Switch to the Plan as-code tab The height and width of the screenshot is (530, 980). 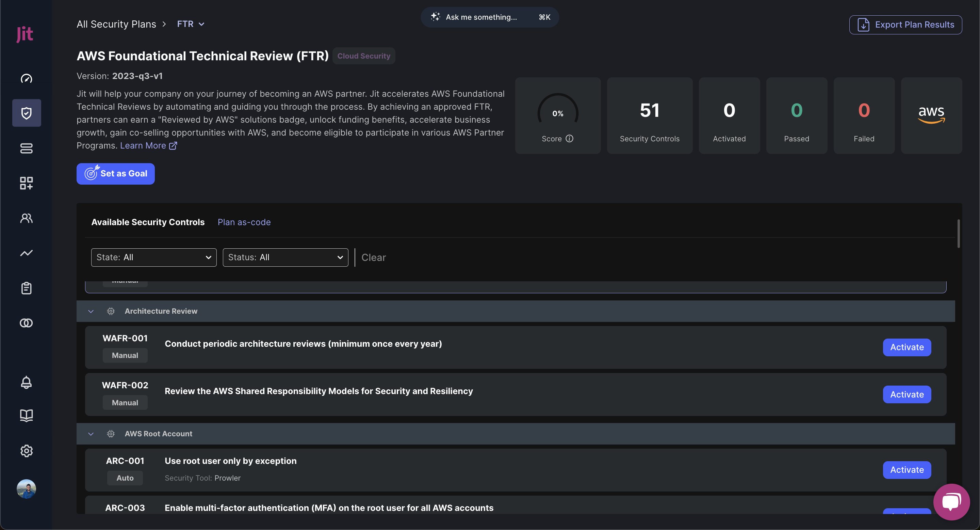pos(244,222)
